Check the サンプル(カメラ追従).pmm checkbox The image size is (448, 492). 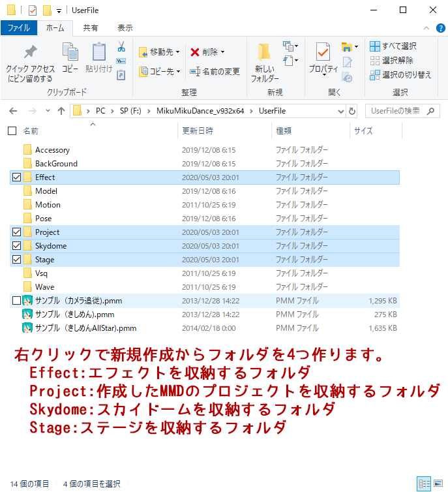16,301
